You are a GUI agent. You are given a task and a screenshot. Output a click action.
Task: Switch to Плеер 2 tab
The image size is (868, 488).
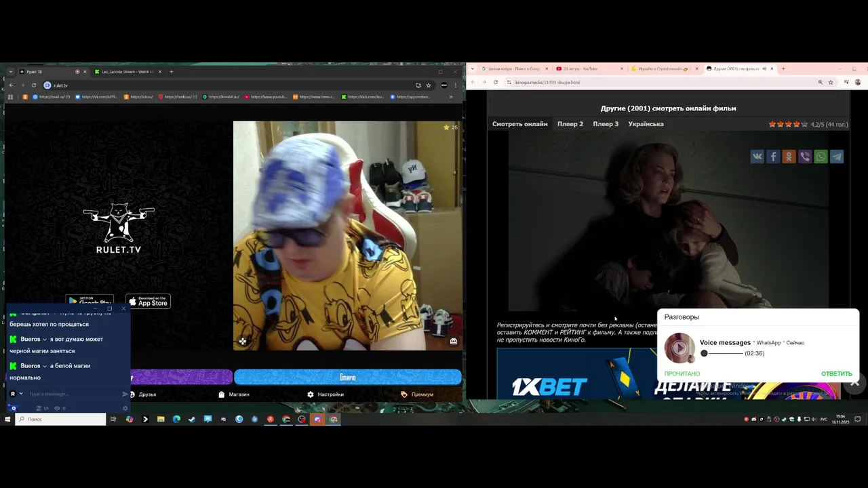[x=570, y=124]
